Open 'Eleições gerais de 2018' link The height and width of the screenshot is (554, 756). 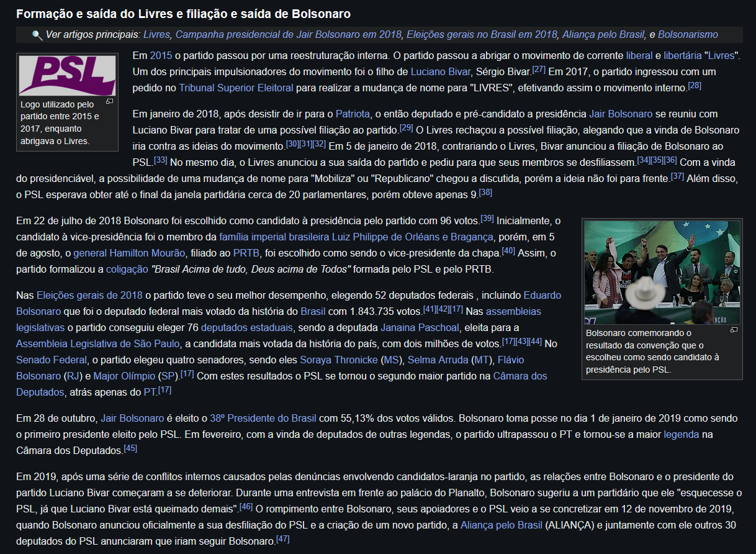click(89, 295)
